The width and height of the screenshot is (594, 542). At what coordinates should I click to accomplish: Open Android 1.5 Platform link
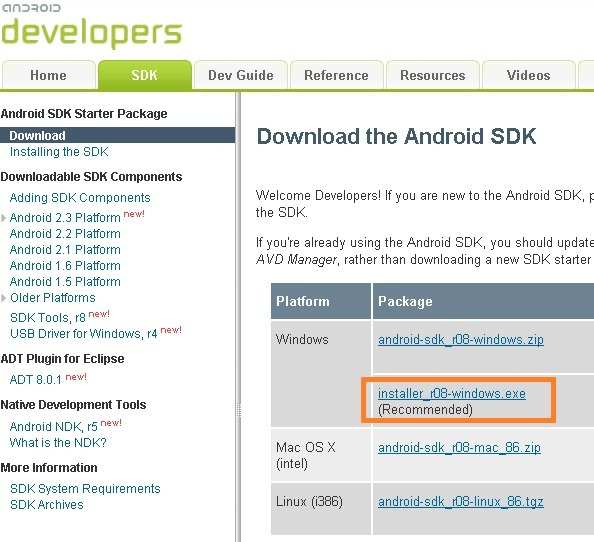[65, 281]
